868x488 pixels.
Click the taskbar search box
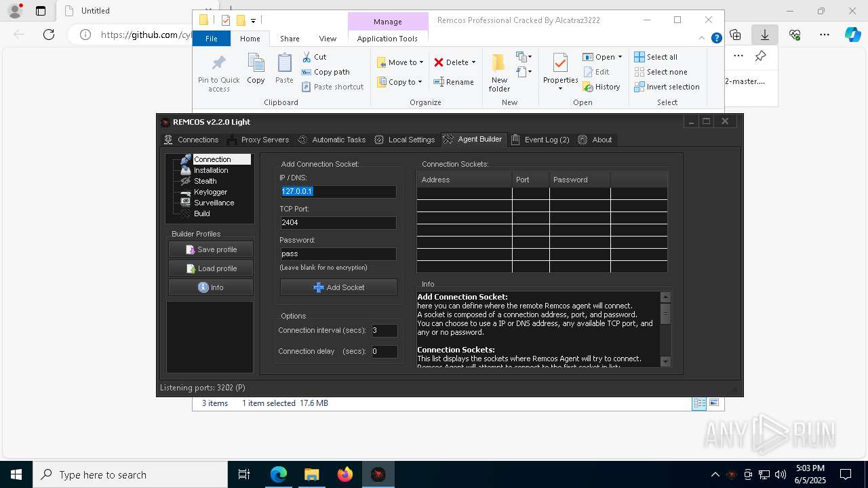[x=130, y=474]
